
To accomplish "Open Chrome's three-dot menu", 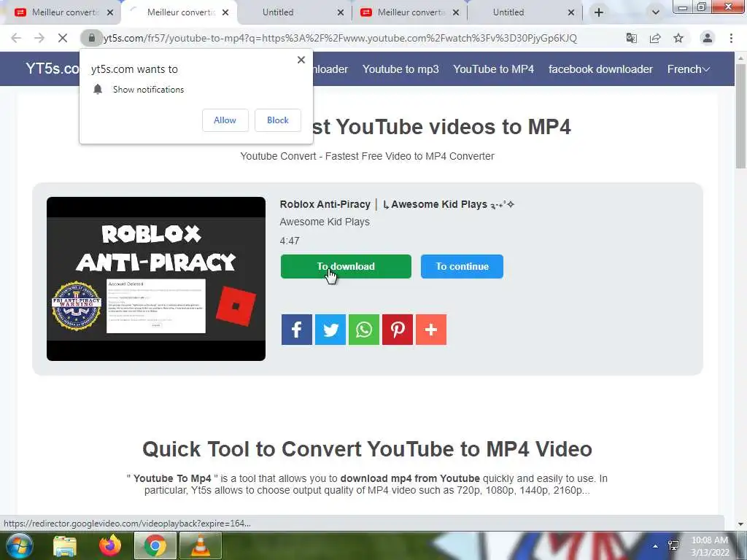I will click(x=731, y=38).
